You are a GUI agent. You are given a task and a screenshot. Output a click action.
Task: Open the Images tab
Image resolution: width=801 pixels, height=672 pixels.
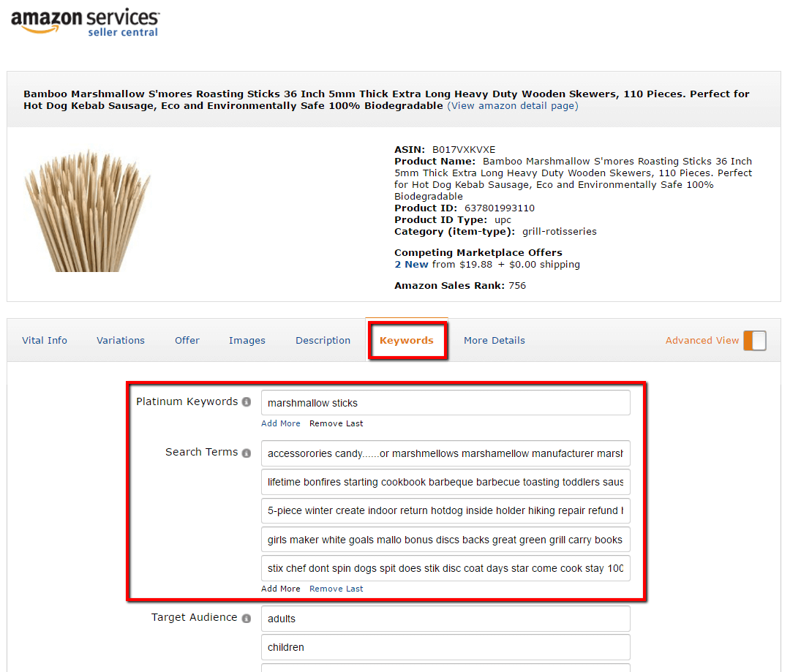click(x=247, y=340)
